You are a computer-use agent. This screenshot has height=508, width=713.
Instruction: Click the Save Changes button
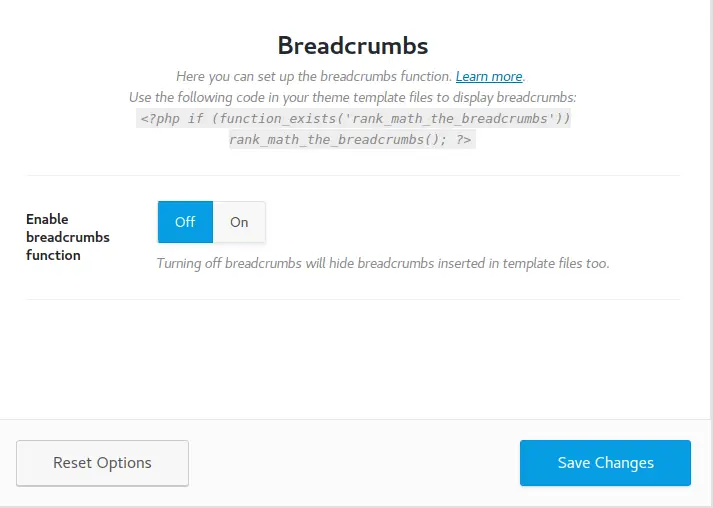point(605,463)
